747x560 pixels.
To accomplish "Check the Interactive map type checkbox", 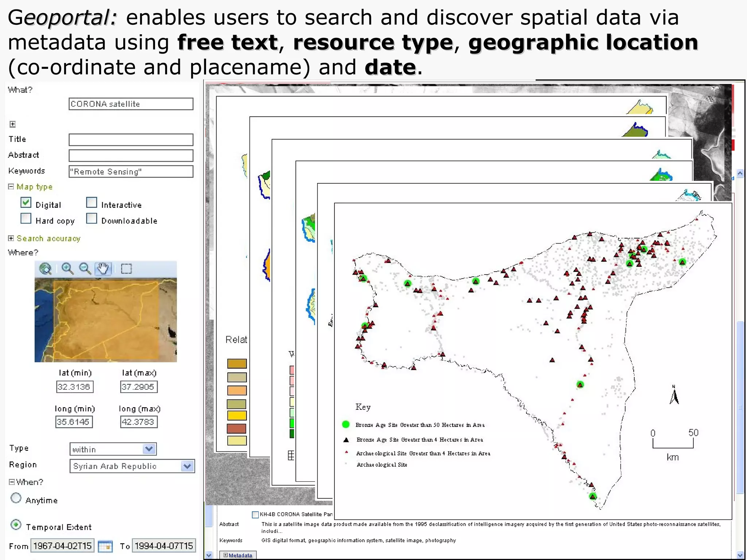I will [x=92, y=202].
